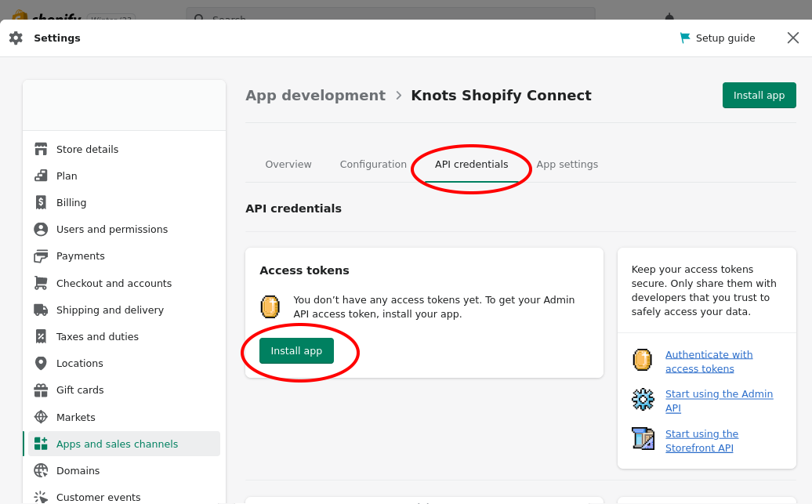
Task: Click the Taxes and duties percent icon
Action: pos(41,337)
